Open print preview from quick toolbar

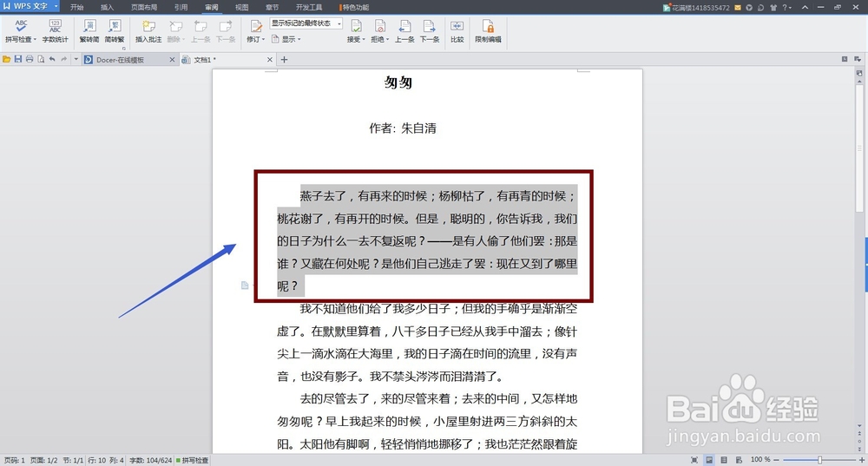point(41,59)
